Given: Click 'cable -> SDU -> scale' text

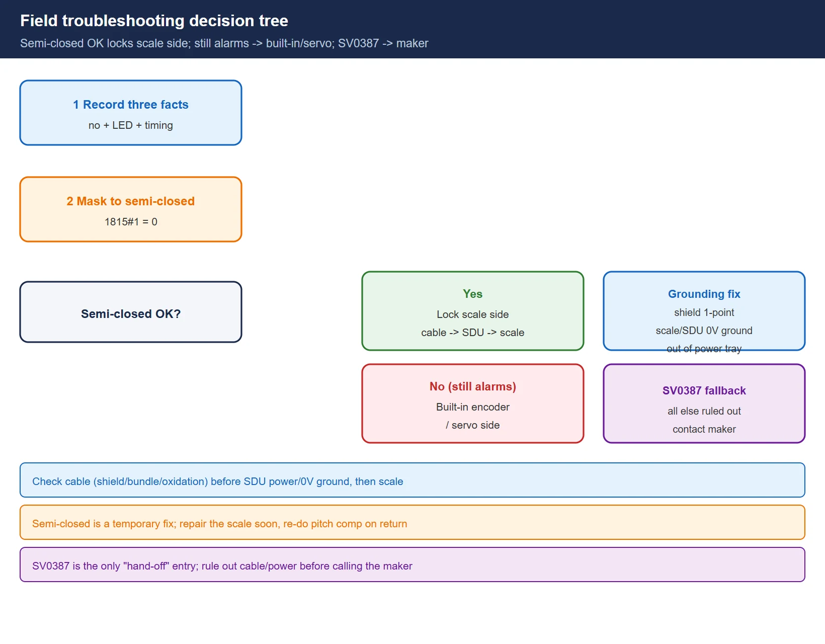Looking at the screenshot, I should pyautogui.click(x=473, y=333).
